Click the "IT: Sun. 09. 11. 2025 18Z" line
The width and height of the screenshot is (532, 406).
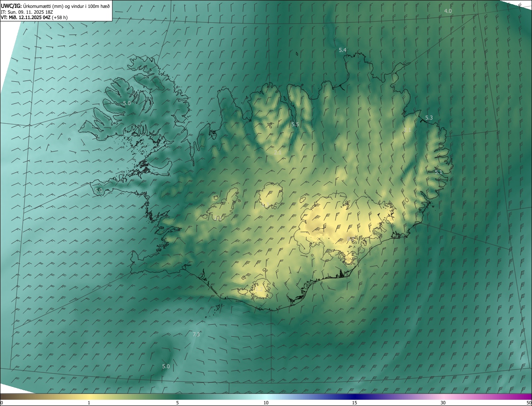click(x=27, y=12)
